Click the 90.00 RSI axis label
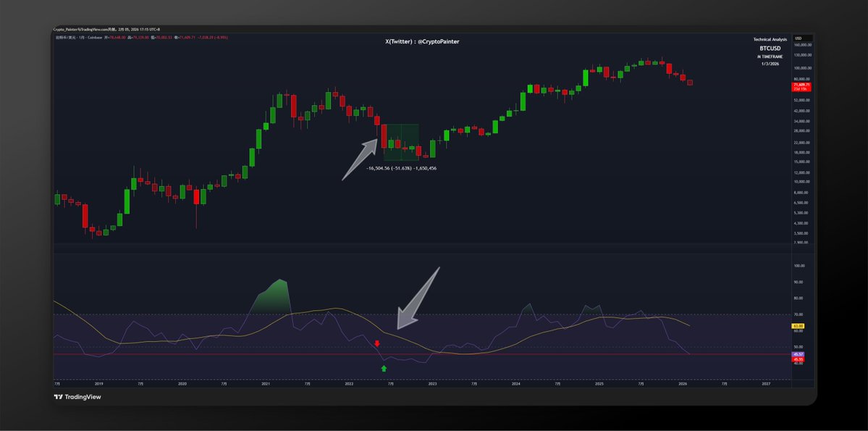This screenshot has height=431, width=868. [799, 282]
